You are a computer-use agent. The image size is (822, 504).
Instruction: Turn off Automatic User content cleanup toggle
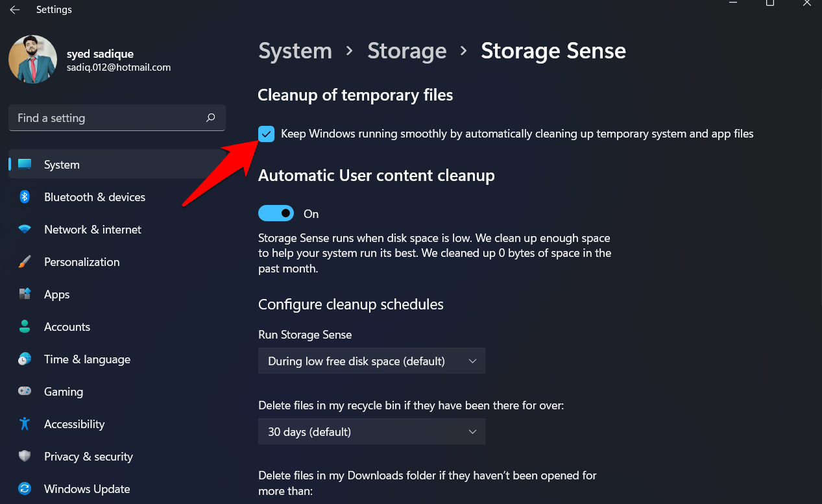coord(276,213)
